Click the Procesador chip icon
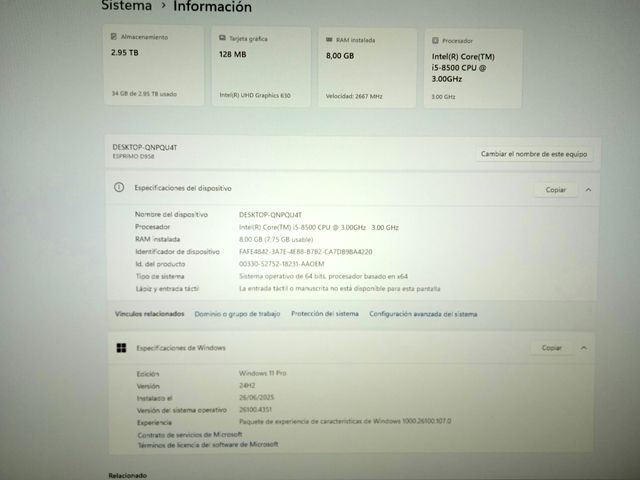 (435, 41)
